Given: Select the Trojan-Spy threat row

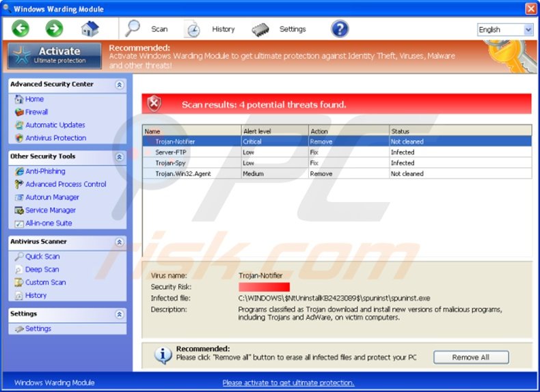Looking at the screenshot, I should [337, 163].
